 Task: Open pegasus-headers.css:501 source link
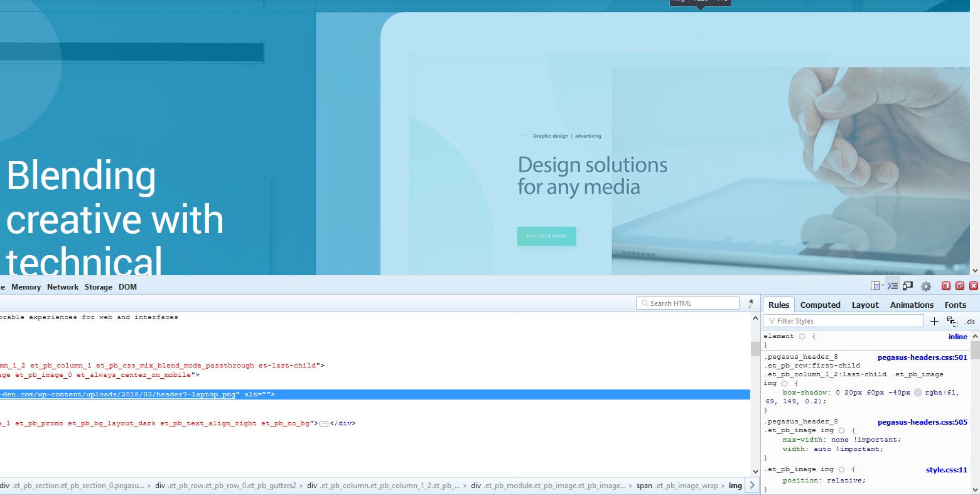pyautogui.click(x=922, y=357)
